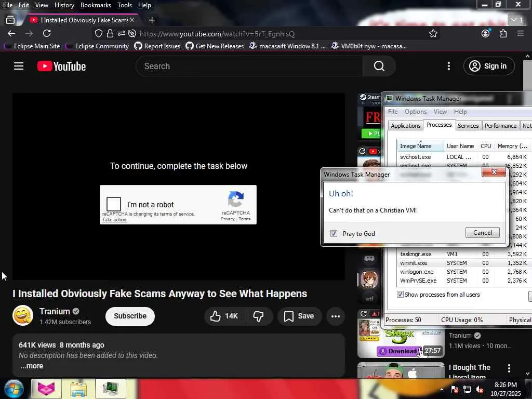Click the network tray icon
This screenshot has width=532, height=399.
467,390
